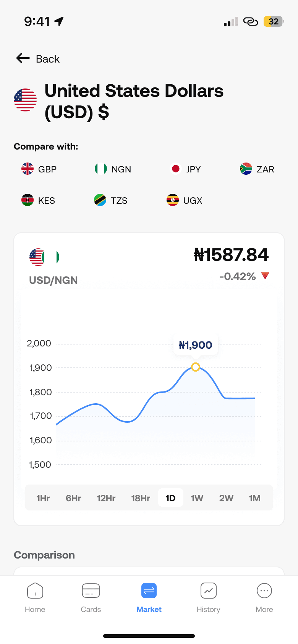Open the More options icon
The image size is (298, 644).
(264, 591)
